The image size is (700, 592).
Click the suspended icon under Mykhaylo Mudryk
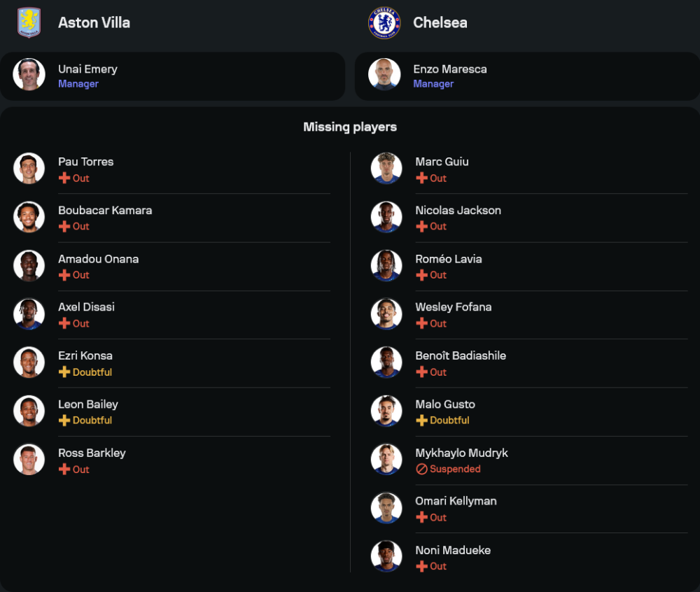tap(421, 470)
